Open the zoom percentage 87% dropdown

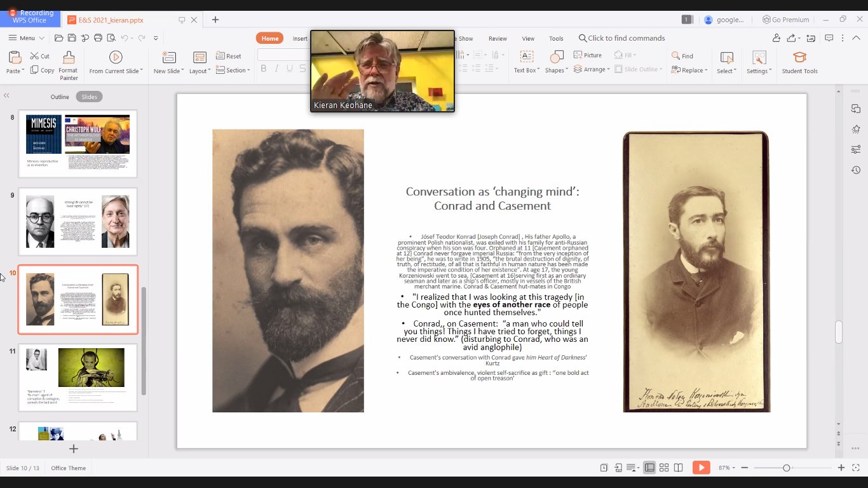click(727, 468)
